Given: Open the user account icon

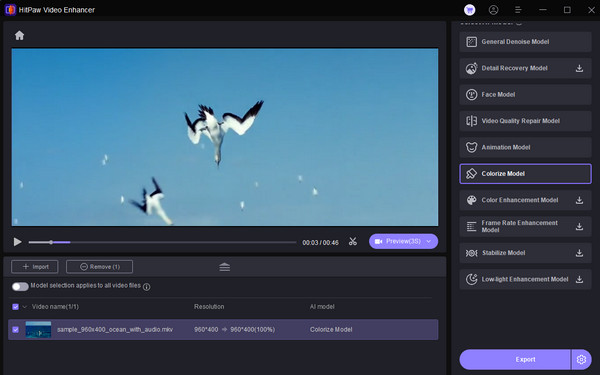Looking at the screenshot, I should point(494,10).
